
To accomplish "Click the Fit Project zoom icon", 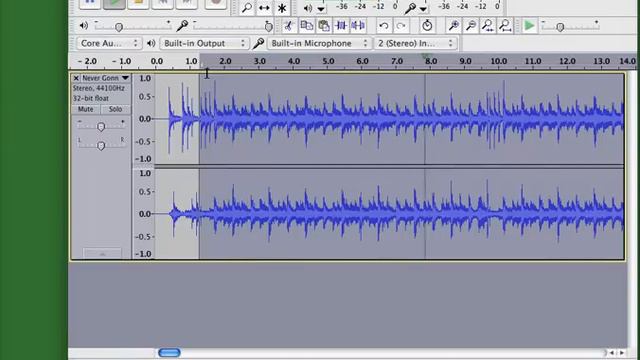I will tap(505, 26).
